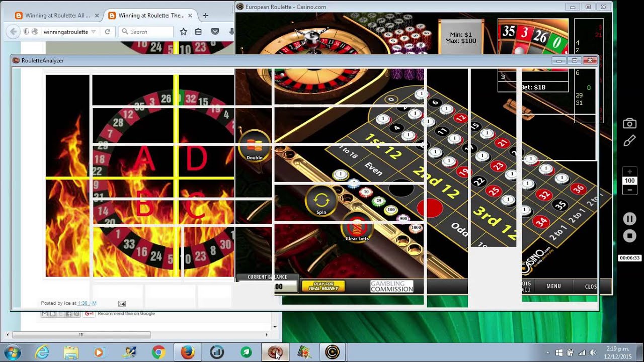
Task: Click the Firefox address bar
Action: coord(65,32)
